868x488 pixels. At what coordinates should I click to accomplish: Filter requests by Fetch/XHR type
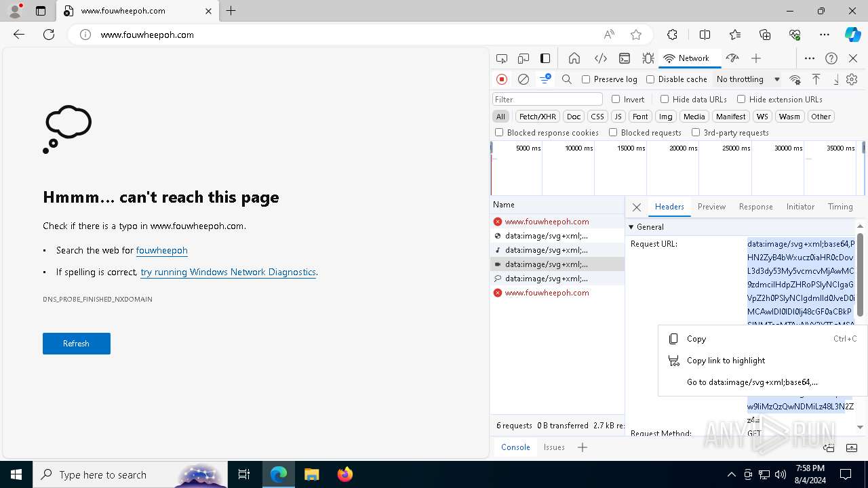click(x=538, y=117)
